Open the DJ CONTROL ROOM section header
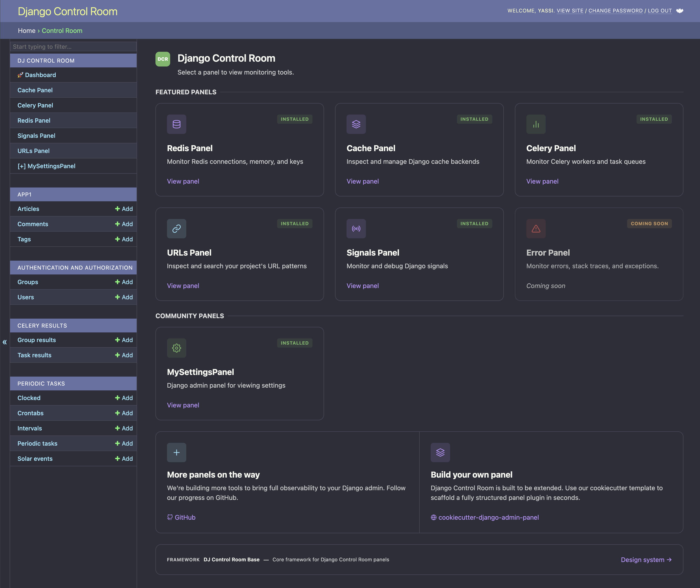This screenshot has height=588, width=700. click(x=46, y=60)
